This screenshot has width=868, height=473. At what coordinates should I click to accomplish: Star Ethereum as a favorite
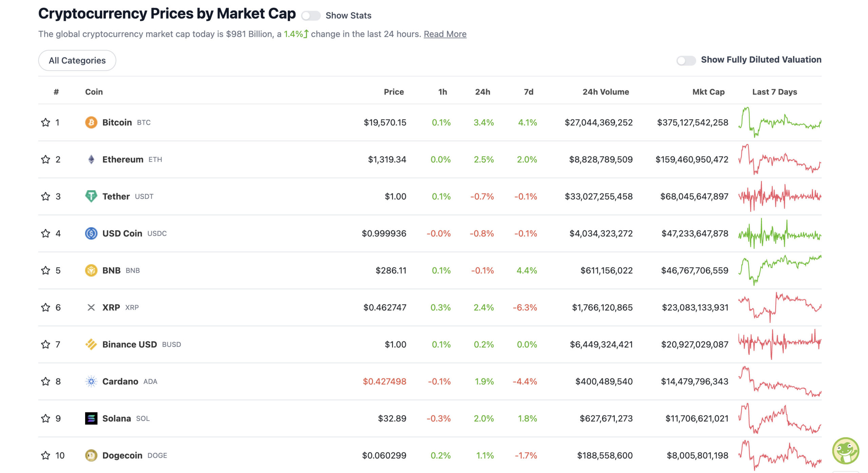click(45, 159)
